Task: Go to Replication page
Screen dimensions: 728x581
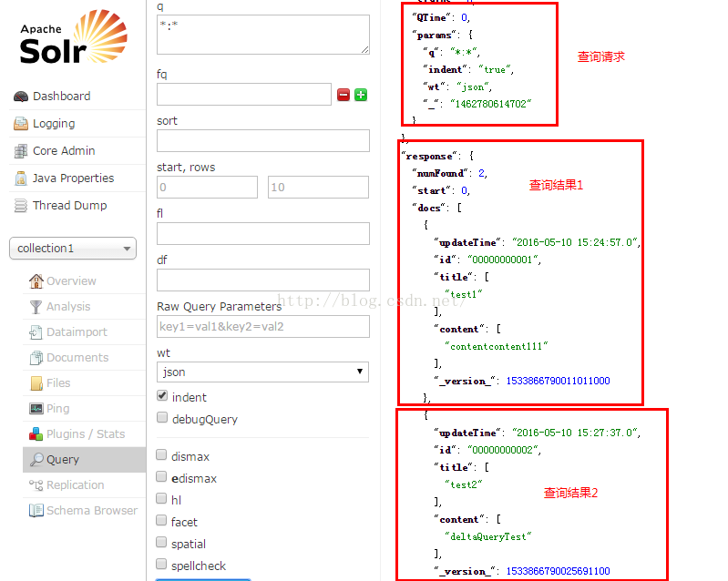Action: 76,485
